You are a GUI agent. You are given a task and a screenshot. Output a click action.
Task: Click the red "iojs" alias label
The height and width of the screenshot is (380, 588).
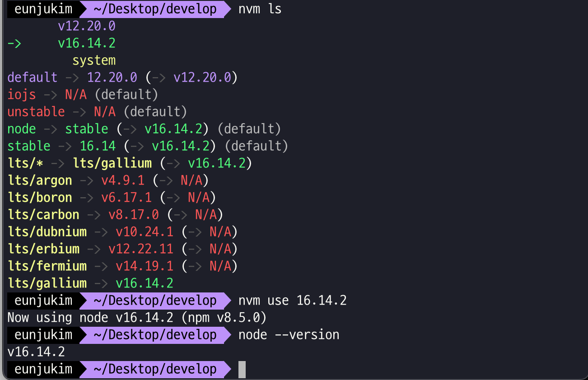[22, 95]
